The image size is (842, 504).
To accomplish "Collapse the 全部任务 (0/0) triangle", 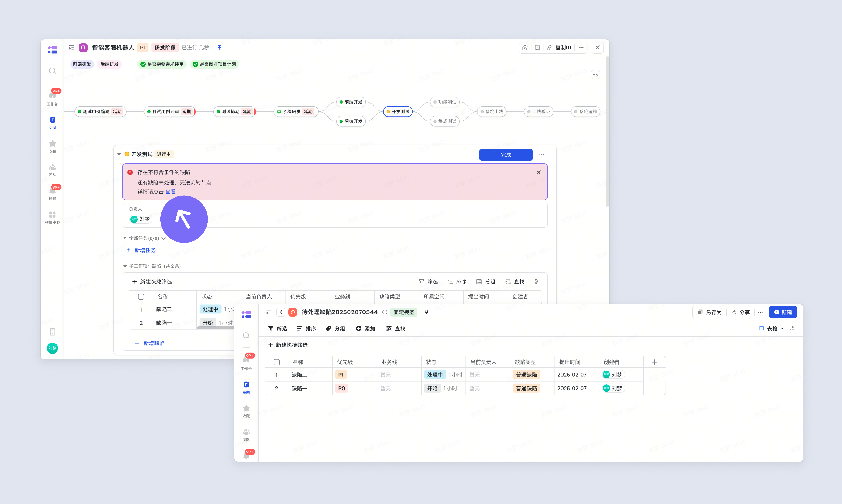I will (125, 238).
